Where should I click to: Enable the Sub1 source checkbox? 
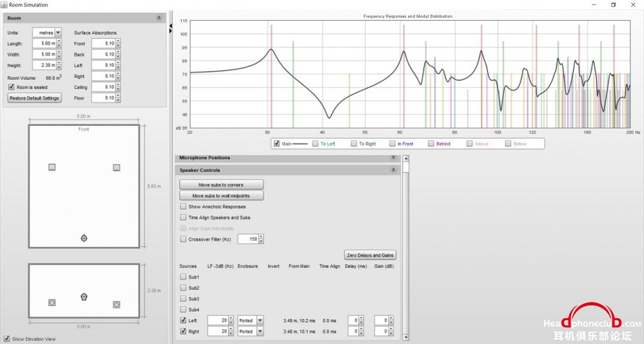coord(183,276)
